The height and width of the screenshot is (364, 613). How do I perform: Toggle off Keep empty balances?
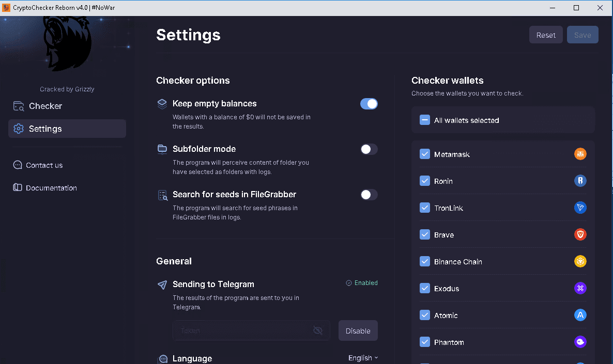click(369, 104)
